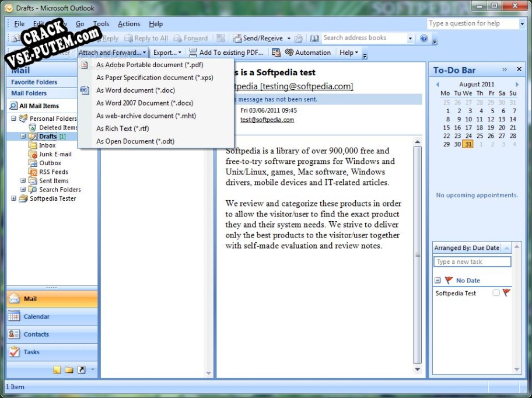Choose As Adobe Portable document (*.pdf)

(x=149, y=65)
